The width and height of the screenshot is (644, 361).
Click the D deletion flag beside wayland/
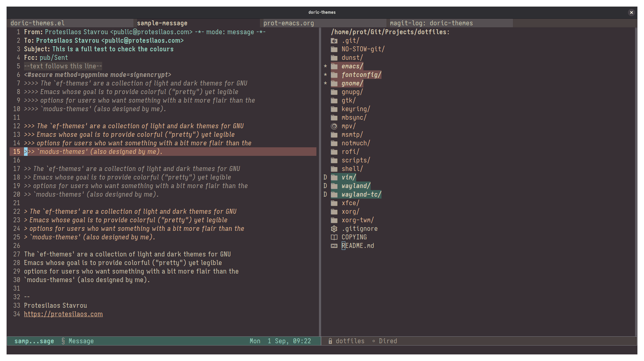coord(325,186)
